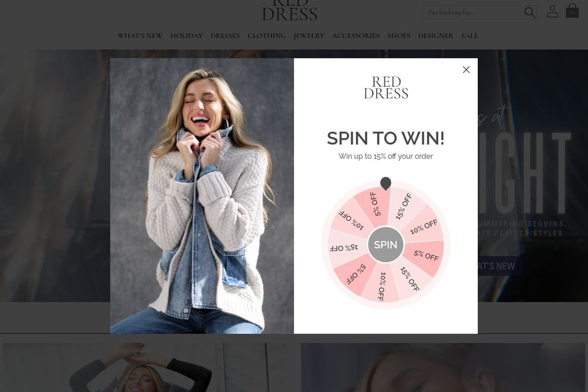Open the Shoes menu
The image size is (588, 392).
tap(399, 36)
